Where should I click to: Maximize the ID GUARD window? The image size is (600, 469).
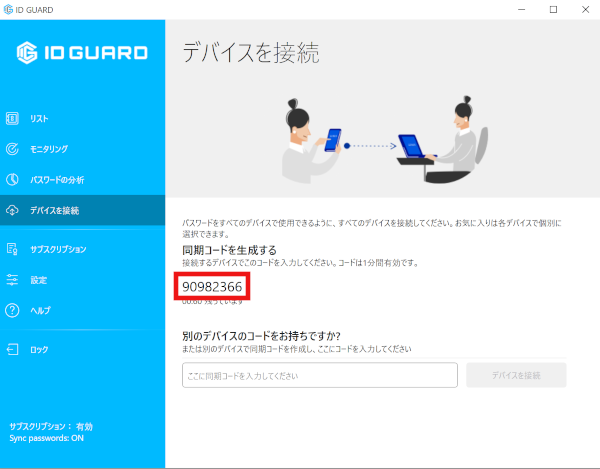tap(553, 10)
